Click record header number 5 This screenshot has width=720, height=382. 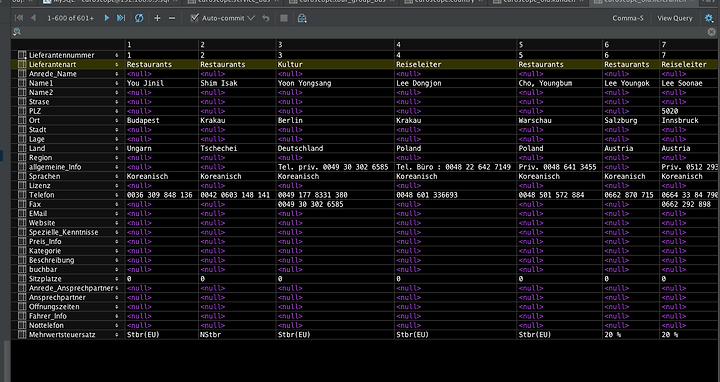point(560,45)
